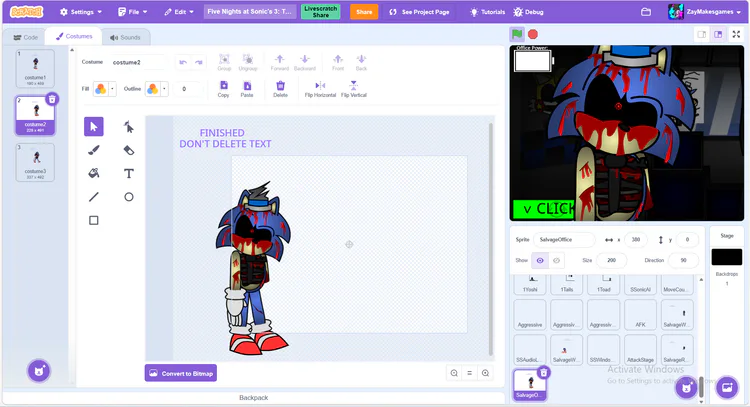Select the Reshape tool
Screen dimensions: 750x407
[129, 127]
